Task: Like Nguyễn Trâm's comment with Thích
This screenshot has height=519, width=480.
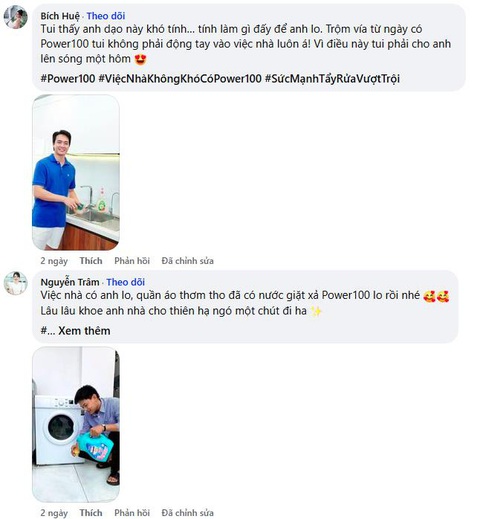Action: [x=91, y=512]
